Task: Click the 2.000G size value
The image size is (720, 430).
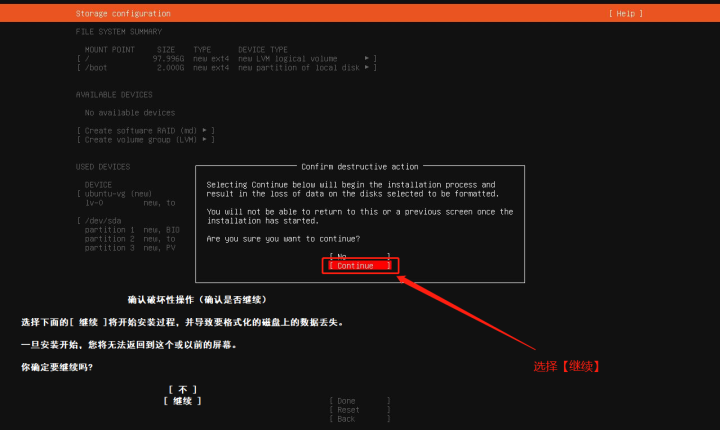Action: 170,68
